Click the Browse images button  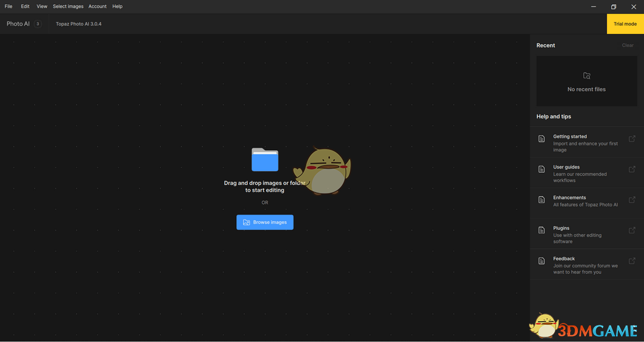(265, 222)
